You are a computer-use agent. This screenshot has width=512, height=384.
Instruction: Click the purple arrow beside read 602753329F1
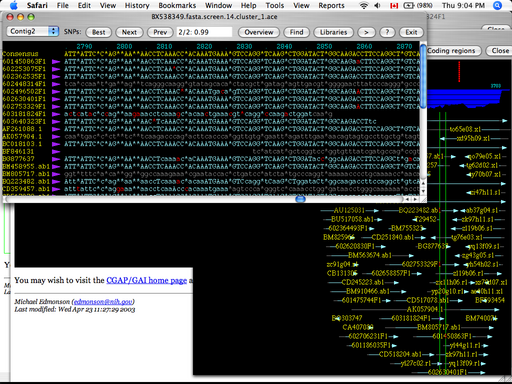(56, 107)
